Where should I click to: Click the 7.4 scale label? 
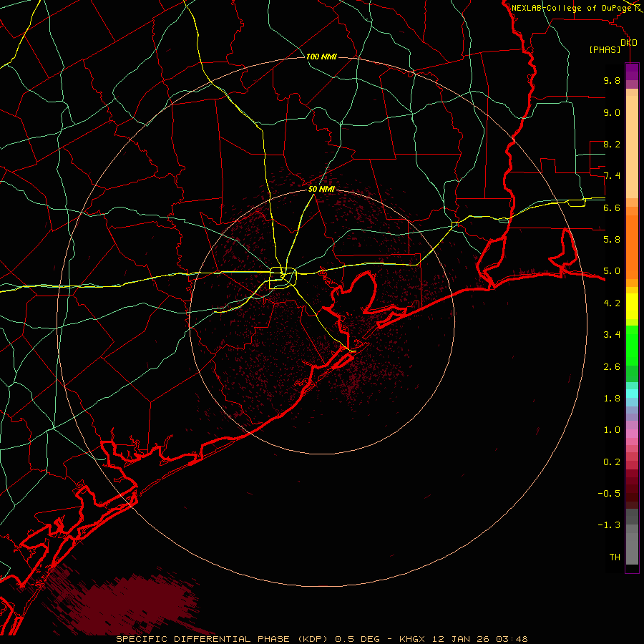[x=612, y=176]
